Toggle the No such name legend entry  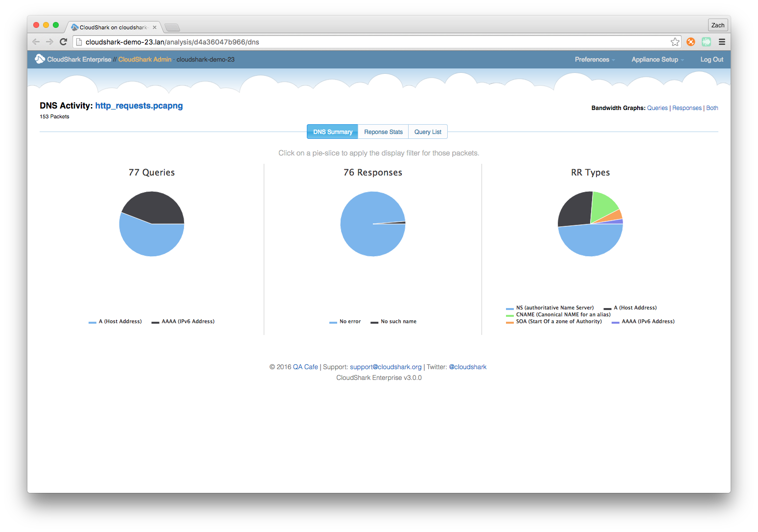point(393,322)
